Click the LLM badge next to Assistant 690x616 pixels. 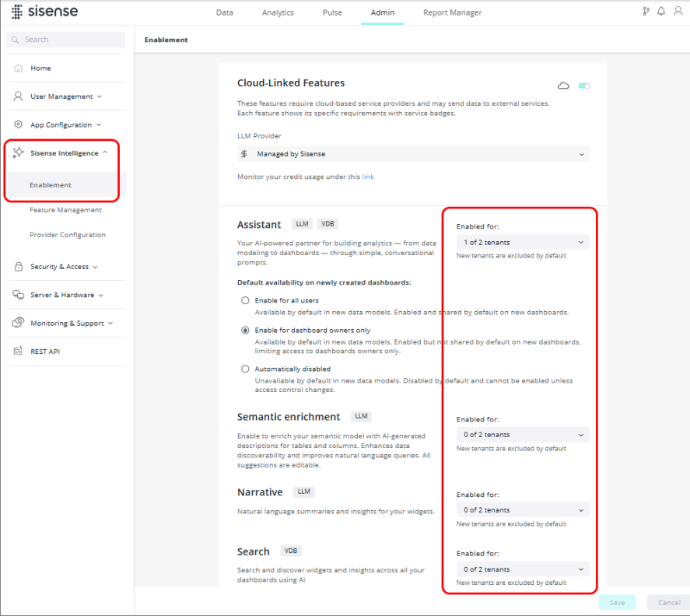coord(302,224)
